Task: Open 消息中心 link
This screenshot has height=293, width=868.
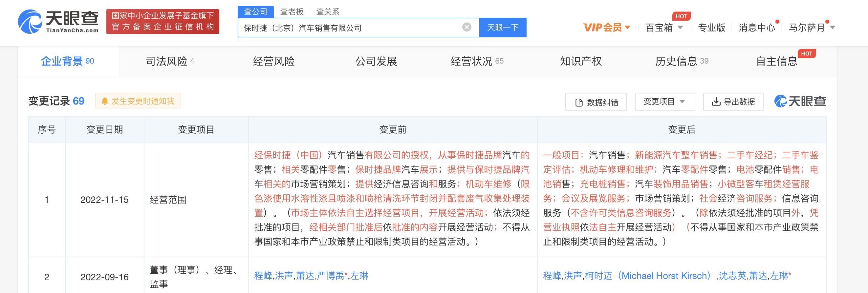Action: pyautogui.click(x=756, y=28)
